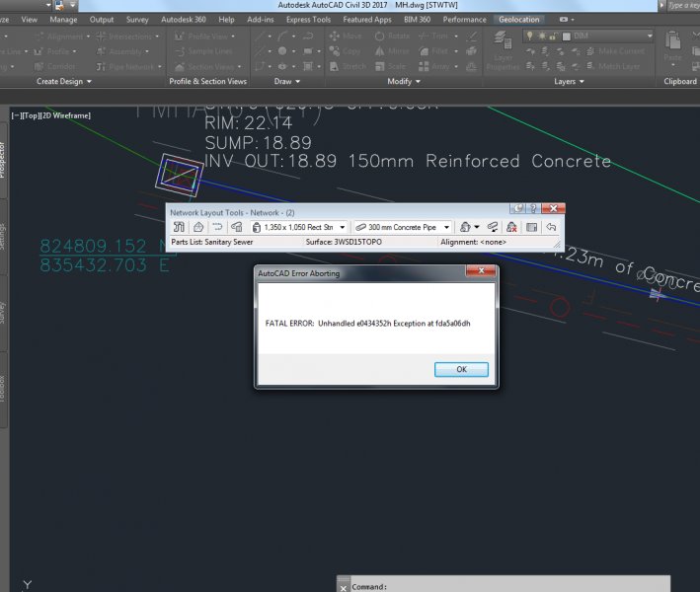Image resolution: width=700 pixels, height=592 pixels.
Task: Open the Prospector side tab
Action: click(x=3, y=161)
